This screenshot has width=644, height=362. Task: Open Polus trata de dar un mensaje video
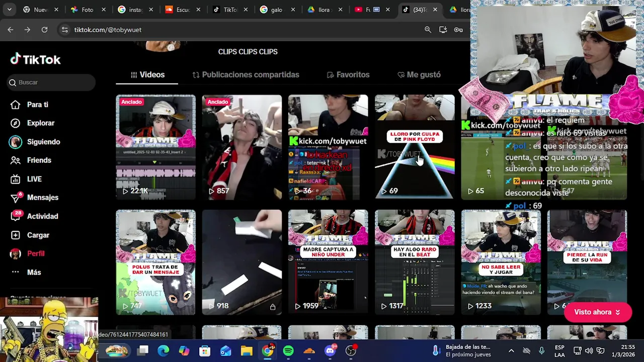coord(155,262)
